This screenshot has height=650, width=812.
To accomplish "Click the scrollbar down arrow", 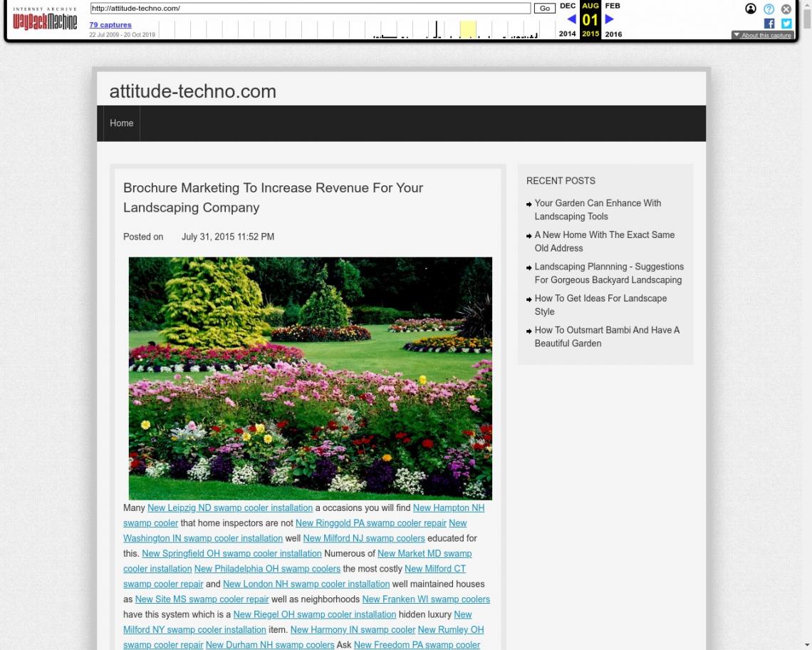I will tap(807, 645).
